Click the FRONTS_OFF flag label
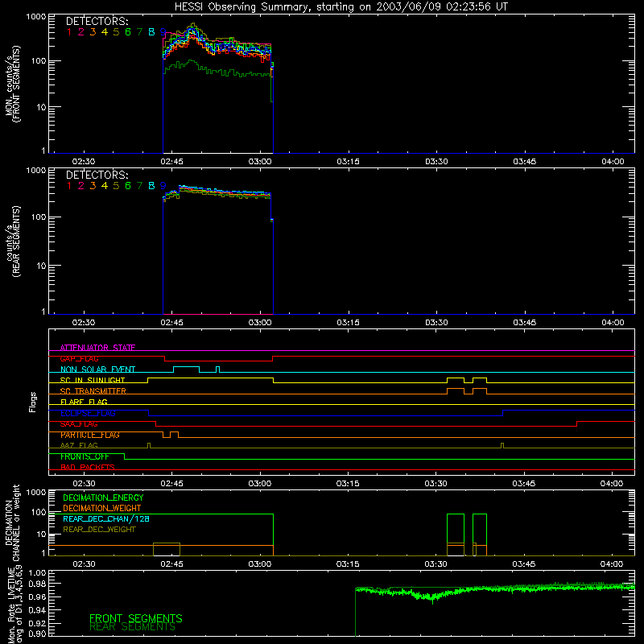 coord(85,456)
